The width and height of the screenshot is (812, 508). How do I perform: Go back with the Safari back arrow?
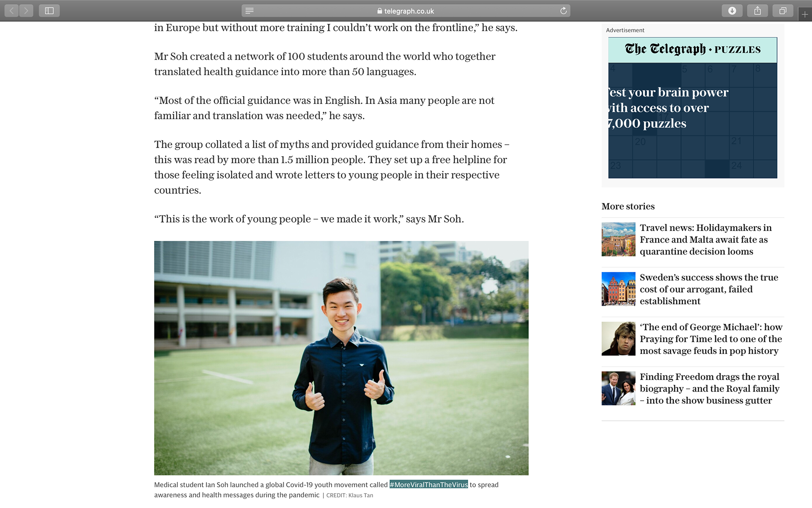click(12, 11)
